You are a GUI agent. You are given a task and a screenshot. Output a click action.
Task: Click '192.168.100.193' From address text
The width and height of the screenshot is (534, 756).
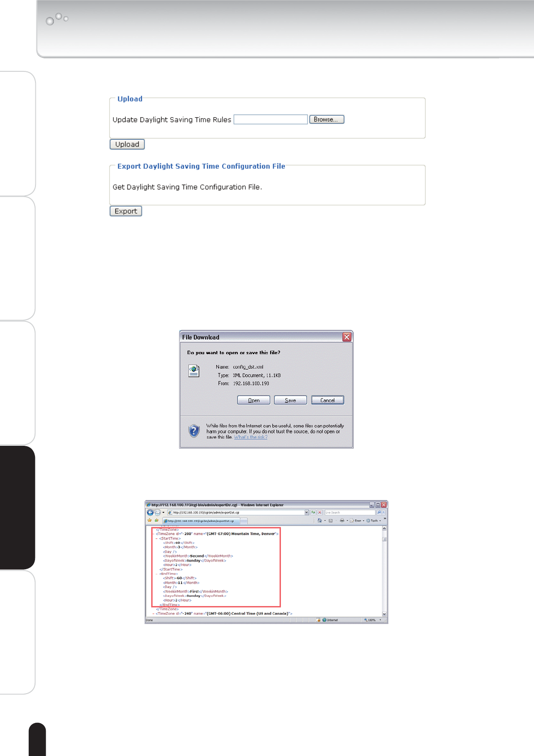click(251, 383)
